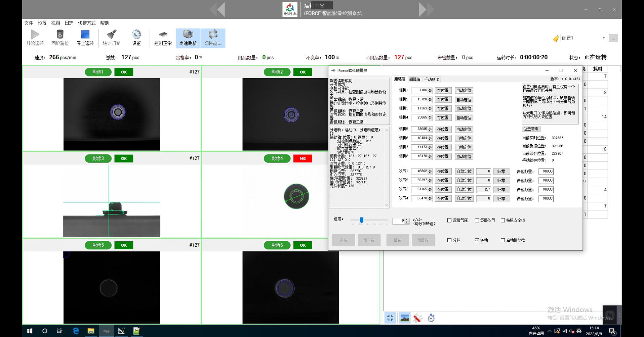Open 设置 gear icon in toolbar

pos(136,35)
